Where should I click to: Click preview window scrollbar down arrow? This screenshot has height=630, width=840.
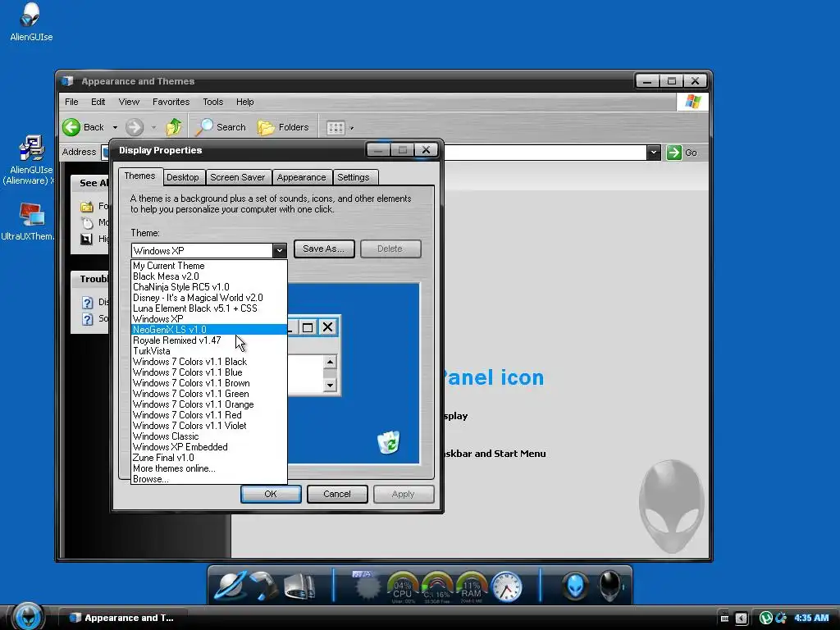click(330, 386)
